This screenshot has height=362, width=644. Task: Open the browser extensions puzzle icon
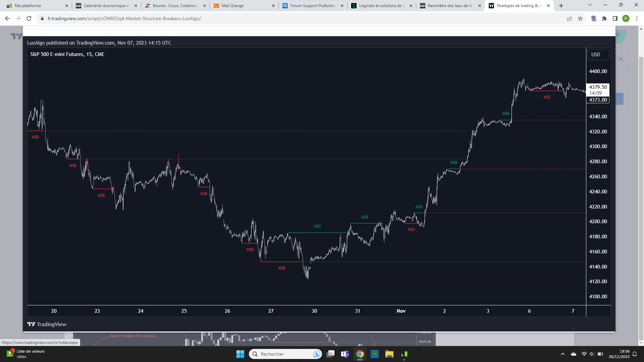[x=604, y=18]
